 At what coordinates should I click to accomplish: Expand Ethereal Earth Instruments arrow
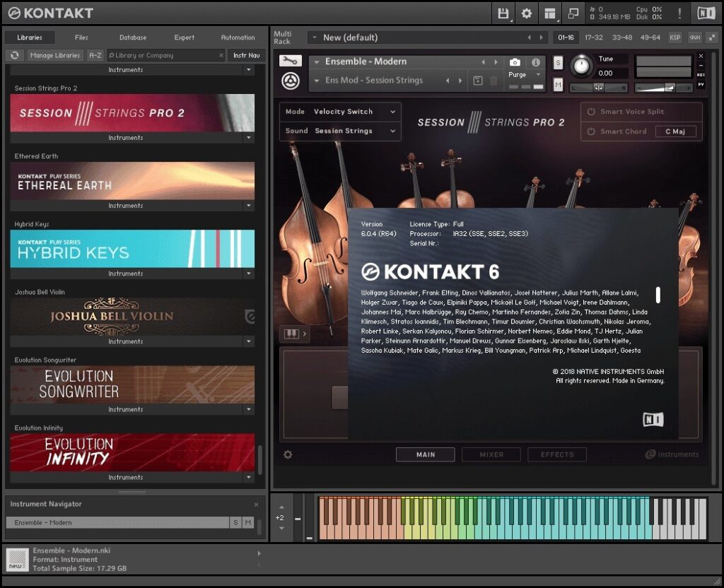[249, 206]
